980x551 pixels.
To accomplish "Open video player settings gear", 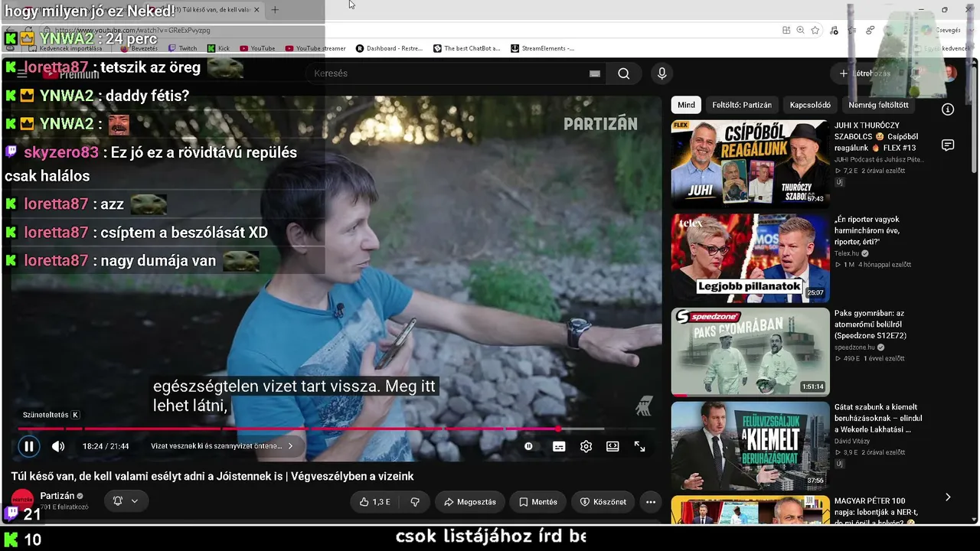I will click(586, 446).
